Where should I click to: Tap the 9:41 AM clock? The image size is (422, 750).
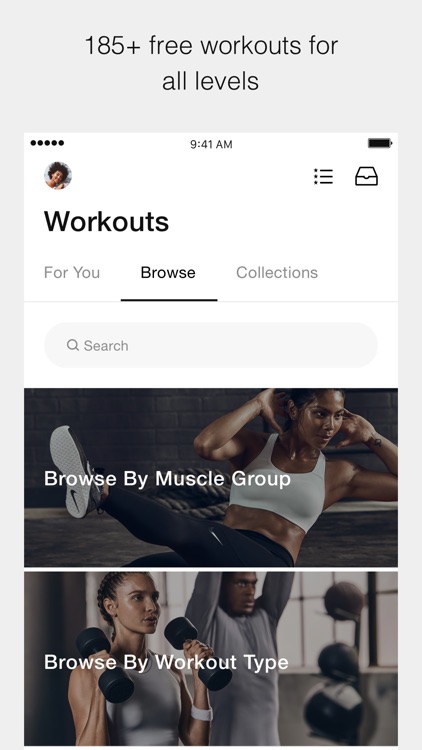pos(211,144)
